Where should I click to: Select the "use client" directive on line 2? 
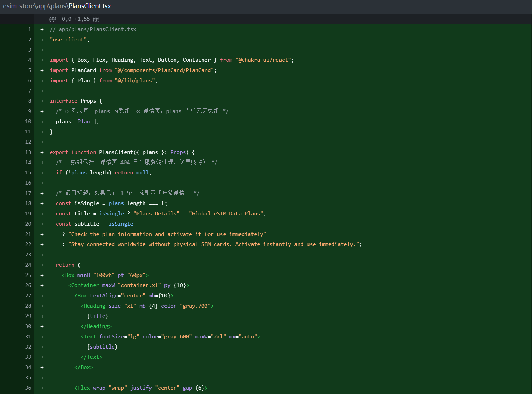(70, 40)
